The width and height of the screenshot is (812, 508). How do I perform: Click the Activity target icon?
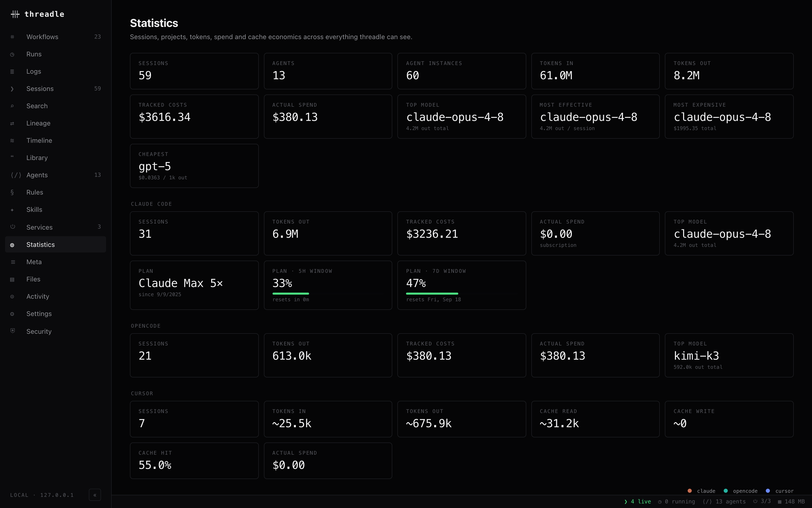click(x=12, y=297)
